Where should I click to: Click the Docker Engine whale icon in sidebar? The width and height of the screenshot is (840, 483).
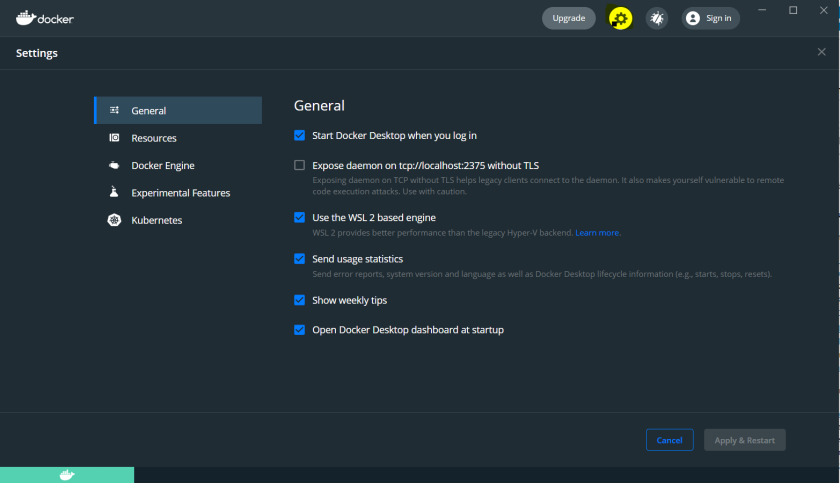click(x=114, y=166)
